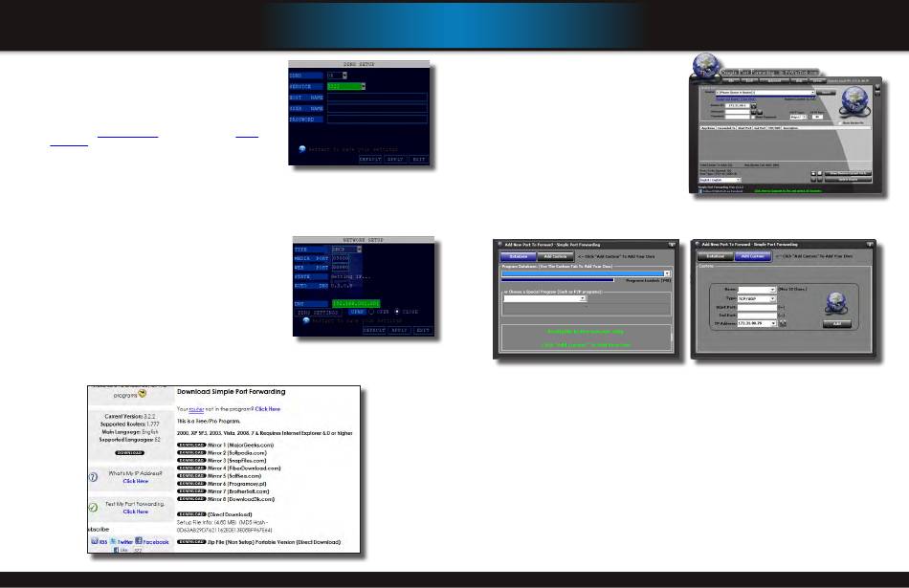This screenshot has height=588, width=909.
Task: Click the Twitter bird icon
Action: pyautogui.click(x=114, y=541)
